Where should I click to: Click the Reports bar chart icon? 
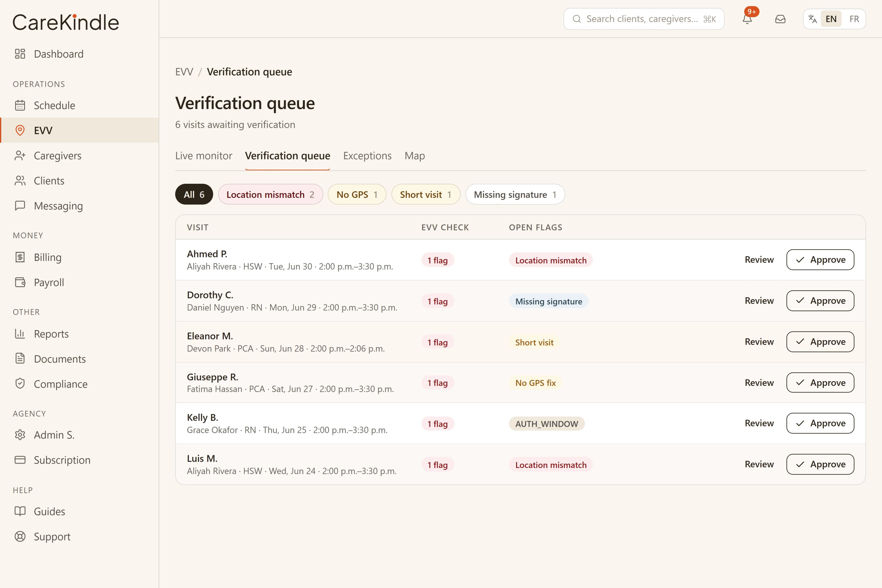(20, 334)
